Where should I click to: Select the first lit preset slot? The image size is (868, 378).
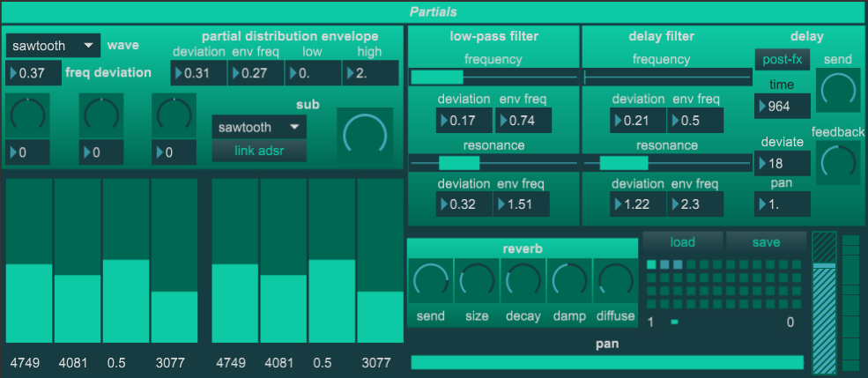[651, 264]
